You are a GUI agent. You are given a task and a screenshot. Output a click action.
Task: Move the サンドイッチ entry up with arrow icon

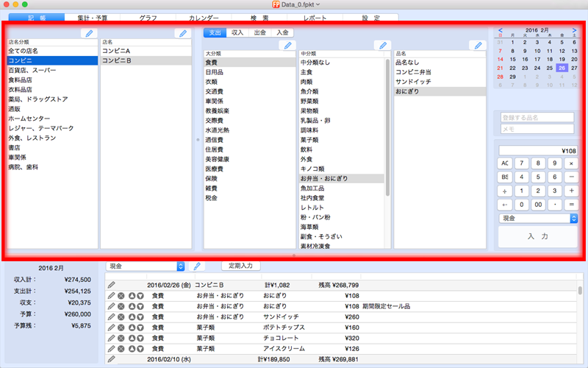(132, 317)
